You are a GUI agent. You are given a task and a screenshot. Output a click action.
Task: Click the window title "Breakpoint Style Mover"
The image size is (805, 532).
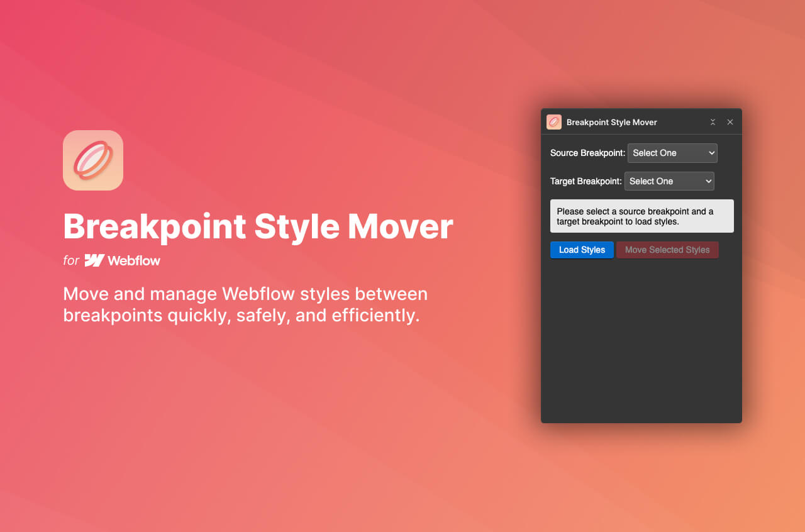coord(611,122)
